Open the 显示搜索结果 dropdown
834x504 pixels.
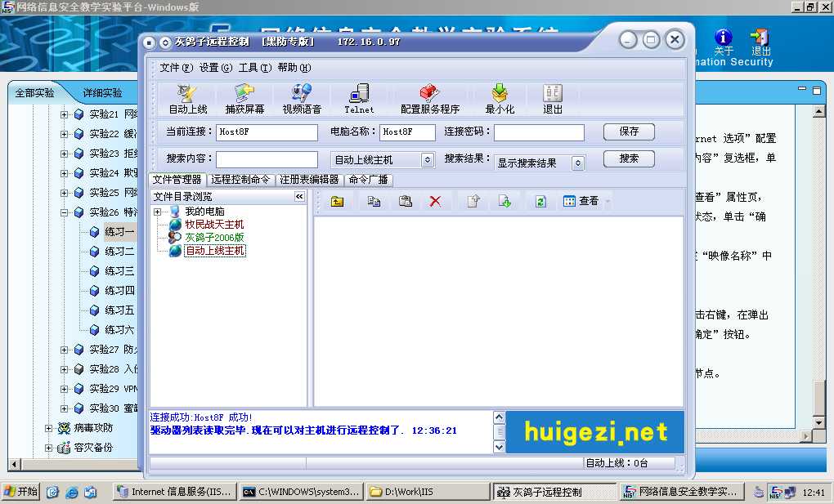pyautogui.click(x=578, y=163)
